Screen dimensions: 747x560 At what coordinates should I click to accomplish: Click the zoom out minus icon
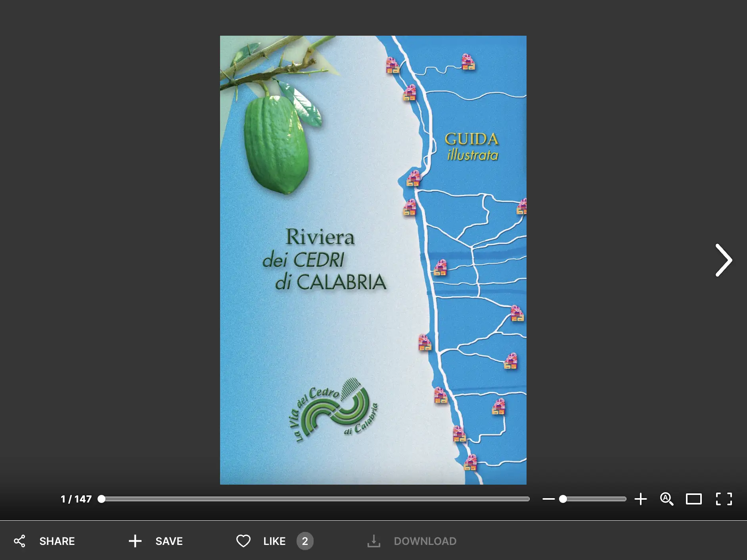(x=548, y=499)
